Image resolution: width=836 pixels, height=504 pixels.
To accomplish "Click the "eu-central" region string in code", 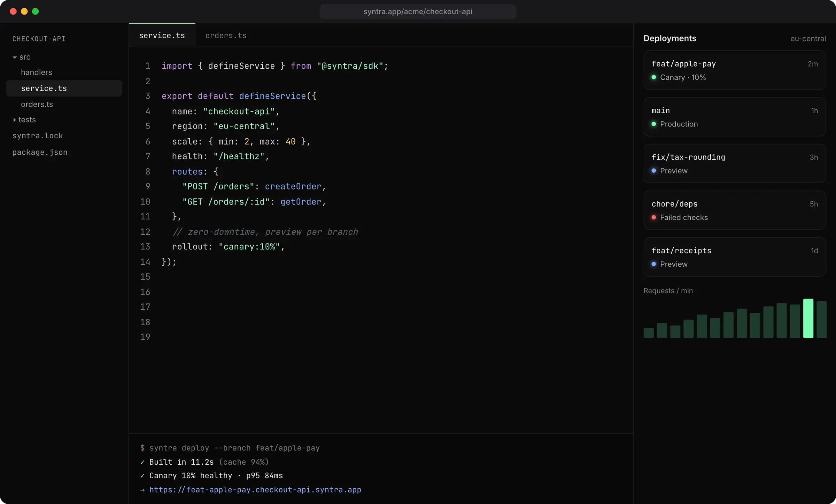I will tap(244, 126).
